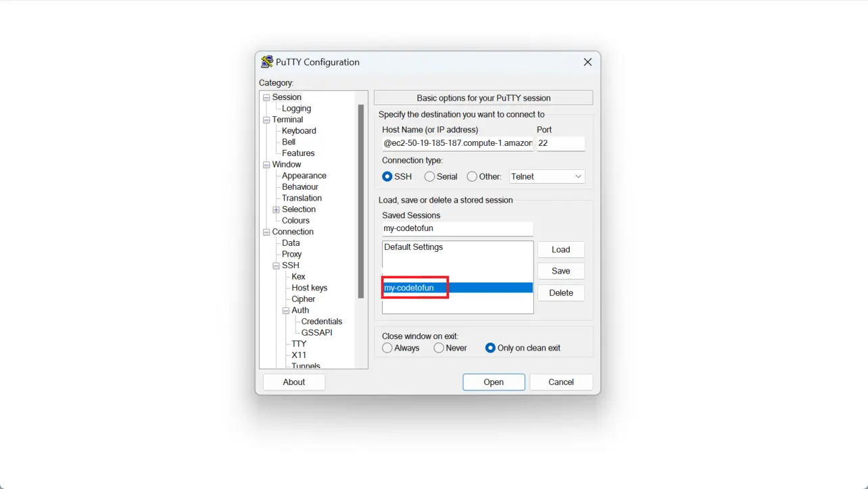Open the Behaviour settings category
868x489 pixels.
click(300, 187)
